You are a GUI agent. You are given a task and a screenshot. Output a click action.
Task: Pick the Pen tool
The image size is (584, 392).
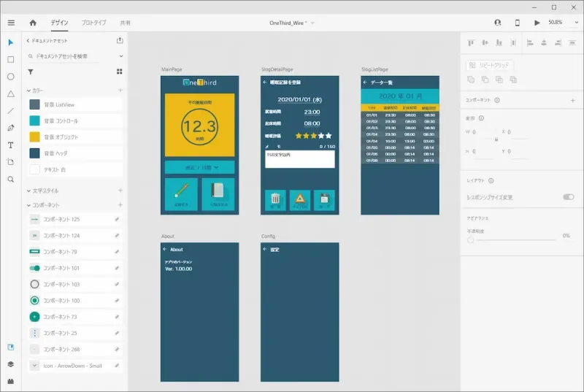tap(11, 128)
